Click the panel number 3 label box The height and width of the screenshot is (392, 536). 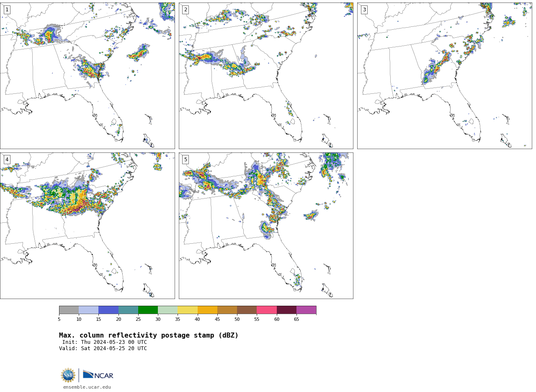[364, 10]
